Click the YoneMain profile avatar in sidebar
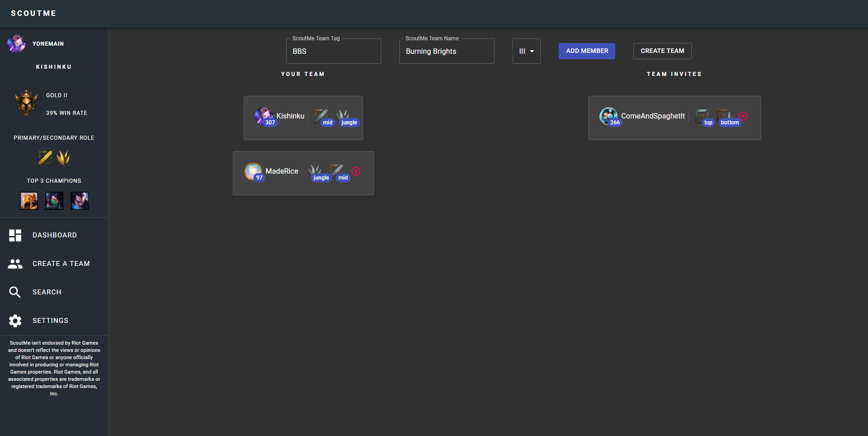The image size is (868, 436). [16, 44]
